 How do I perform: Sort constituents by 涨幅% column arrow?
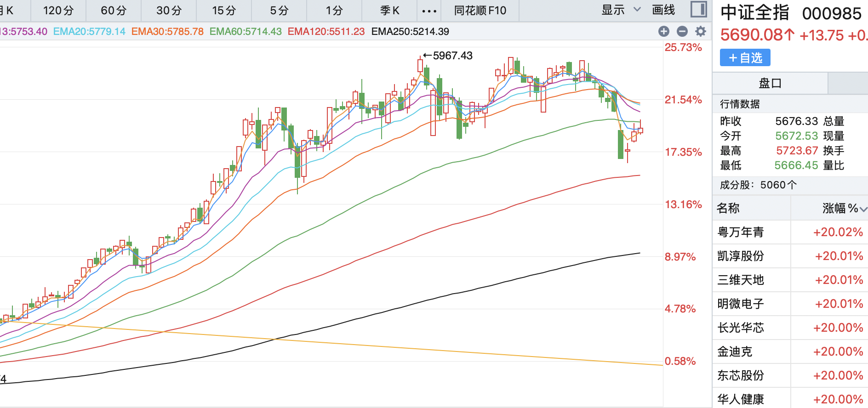(863, 209)
